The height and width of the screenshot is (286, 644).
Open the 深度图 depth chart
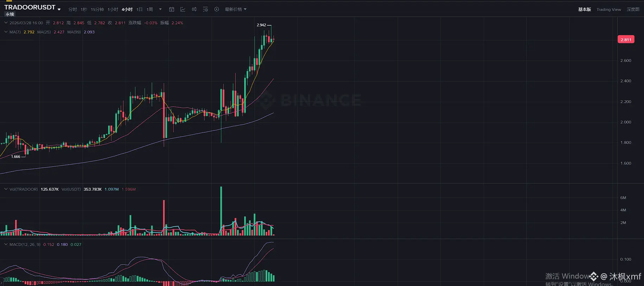(633, 9)
